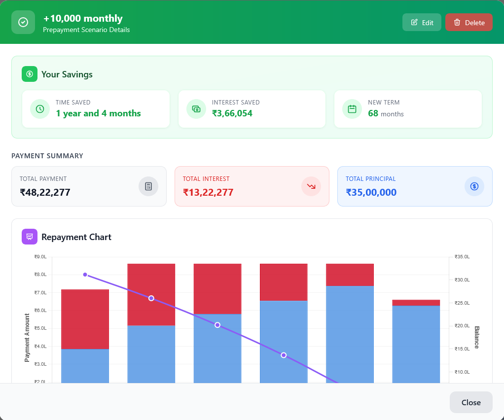Select the Time Saved summary card

[x=96, y=109]
